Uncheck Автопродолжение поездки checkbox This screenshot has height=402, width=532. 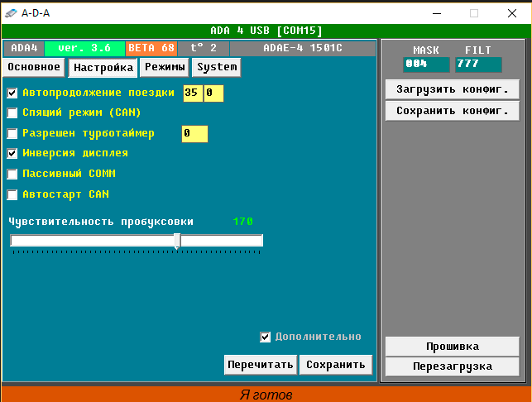12,93
